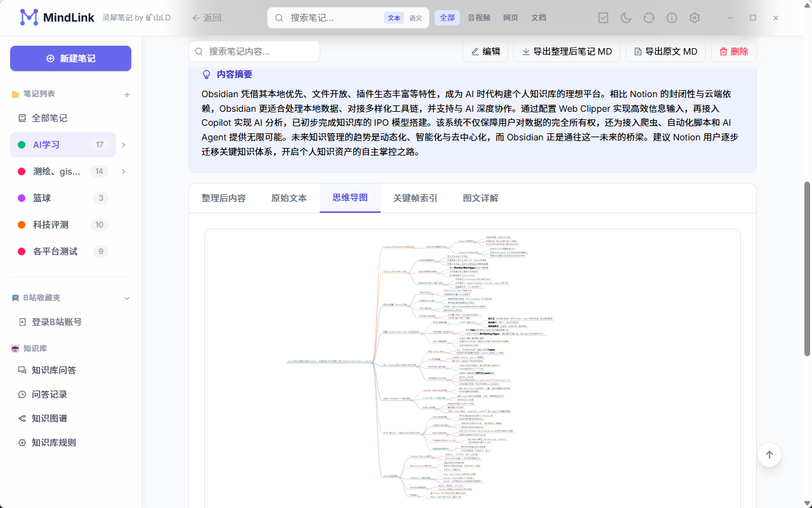This screenshot has height=508, width=812.
Task: Click the 新建笔记 button
Action: [x=70, y=58]
